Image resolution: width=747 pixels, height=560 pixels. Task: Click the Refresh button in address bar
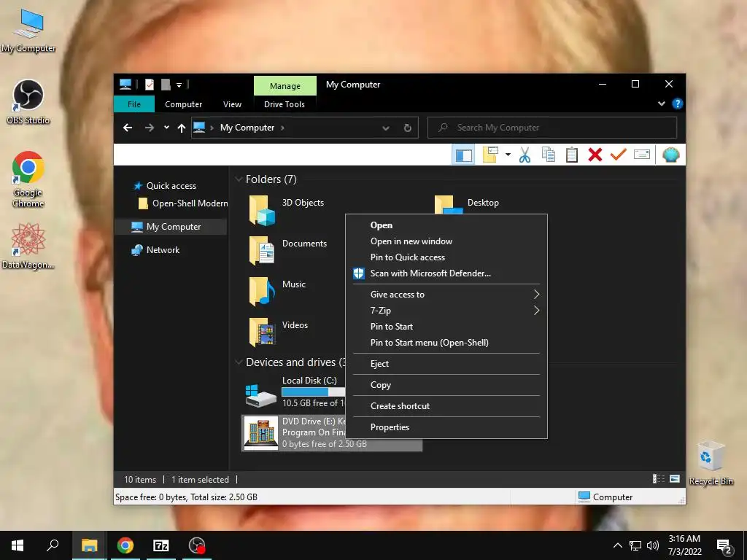(x=407, y=128)
